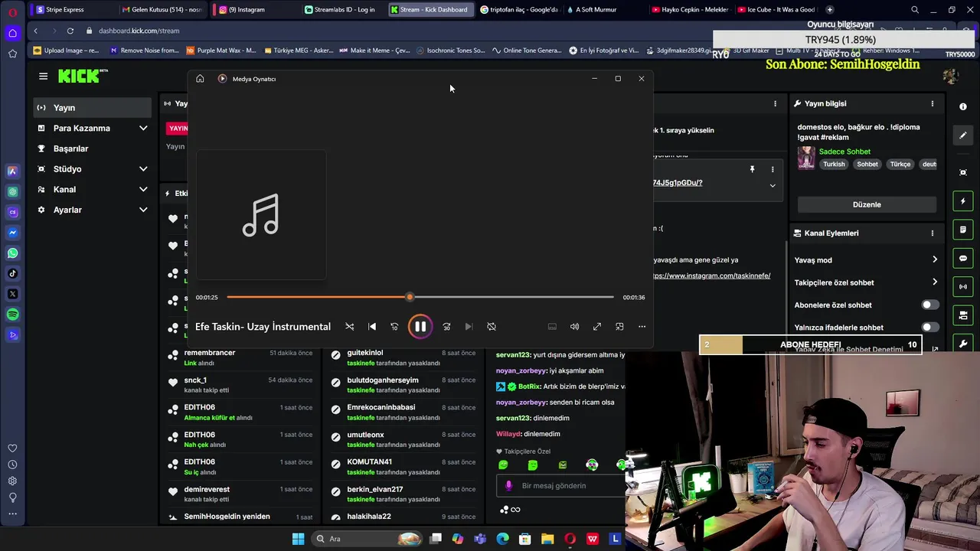Viewport: 980px width, 551px height.
Task: Go to the media player home page
Action: tap(200, 79)
